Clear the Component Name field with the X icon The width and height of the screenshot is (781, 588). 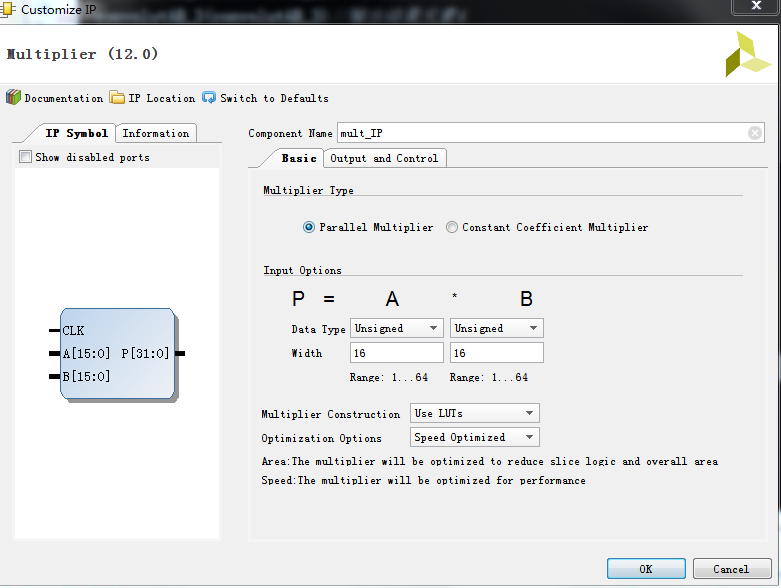pos(755,133)
